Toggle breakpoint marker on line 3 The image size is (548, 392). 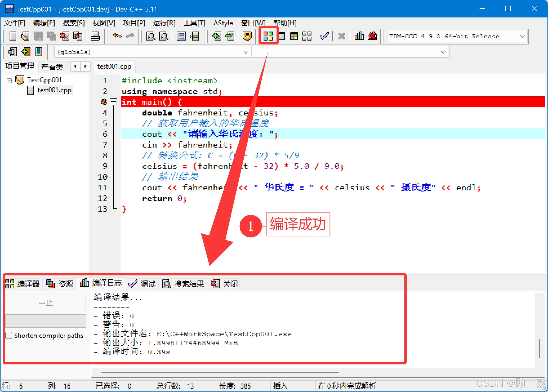coord(104,102)
